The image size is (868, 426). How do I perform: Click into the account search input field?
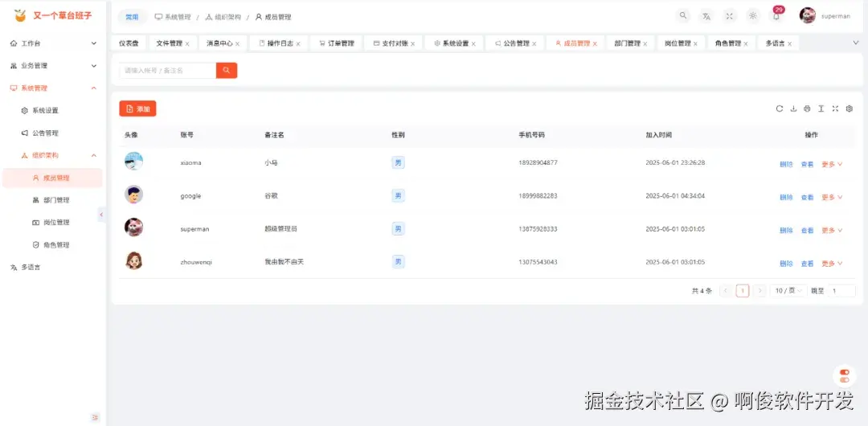[x=168, y=71]
